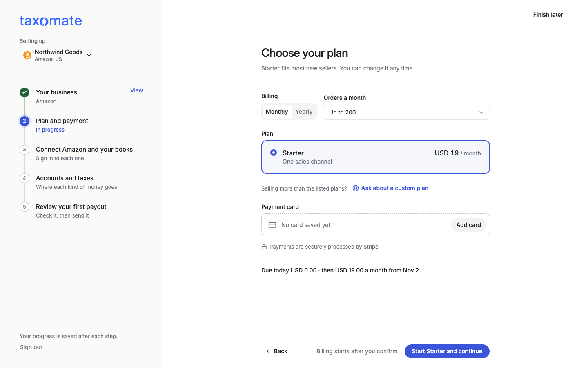Click the Add card button

coord(468,225)
